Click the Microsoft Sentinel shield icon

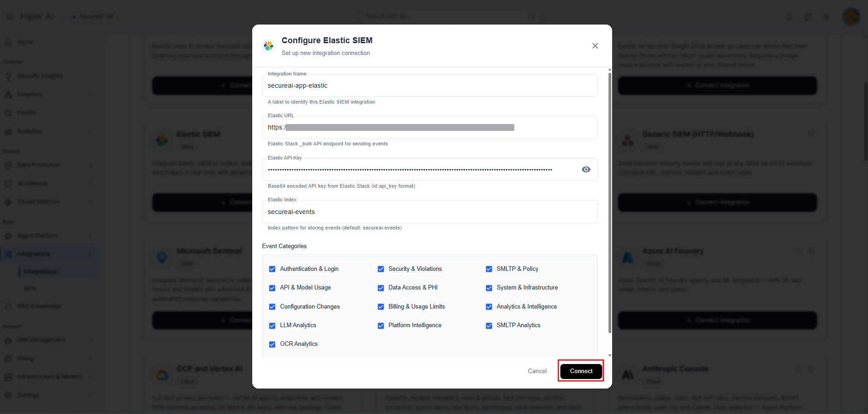point(162,258)
